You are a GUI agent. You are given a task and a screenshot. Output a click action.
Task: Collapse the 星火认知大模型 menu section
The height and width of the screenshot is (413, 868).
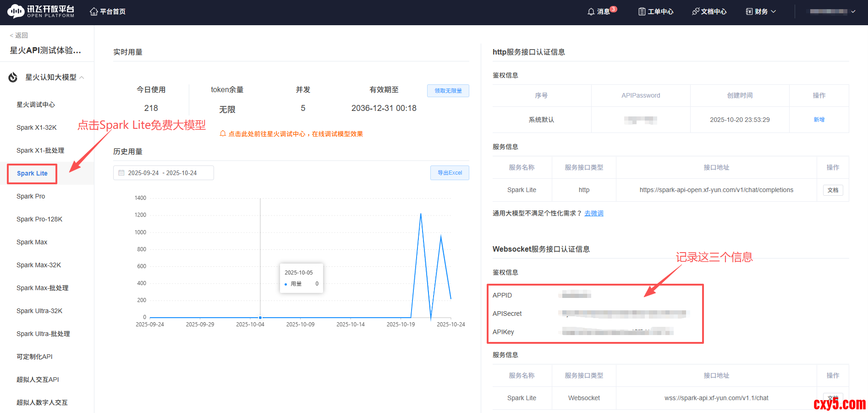(x=82, y=77)
